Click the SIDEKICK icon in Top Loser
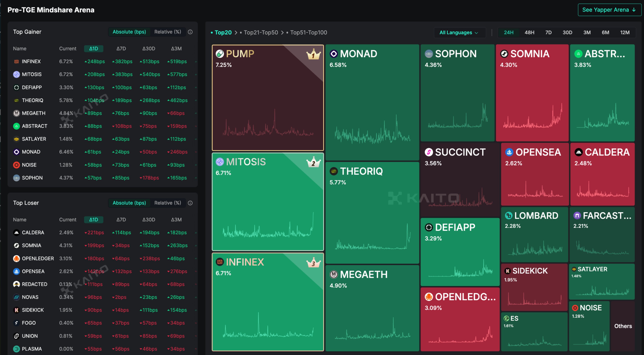 tap(17, 310)
